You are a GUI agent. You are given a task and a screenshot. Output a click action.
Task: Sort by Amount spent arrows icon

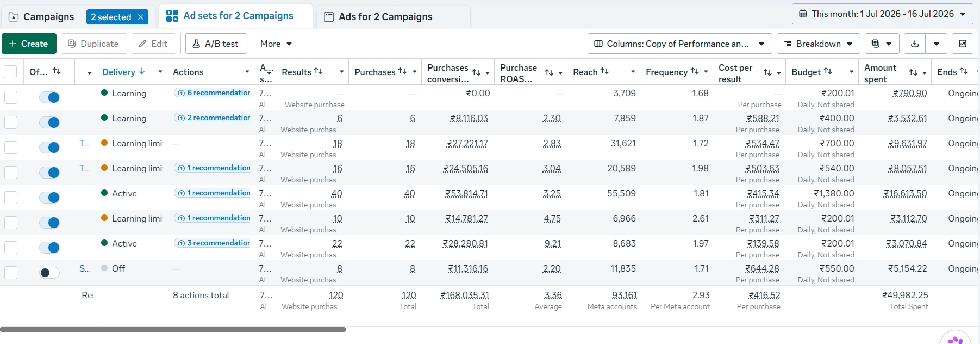(x=913, y=72)
